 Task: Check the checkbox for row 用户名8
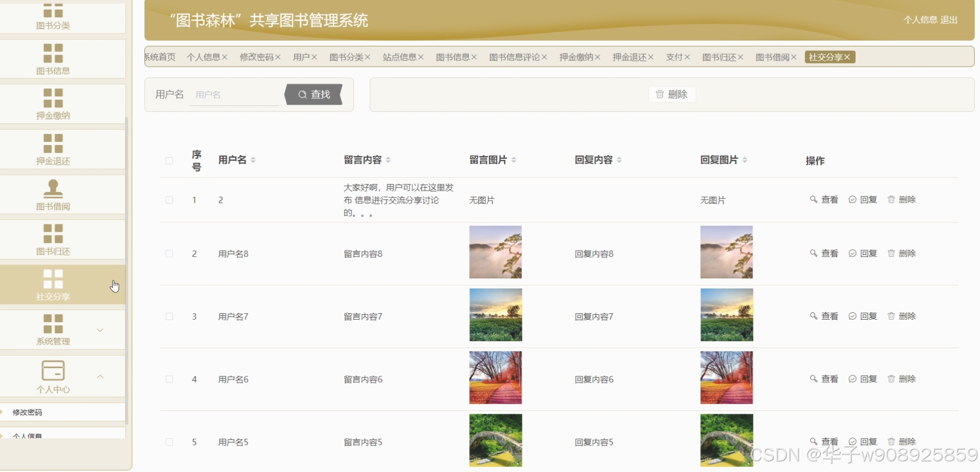tap(169, 254)
